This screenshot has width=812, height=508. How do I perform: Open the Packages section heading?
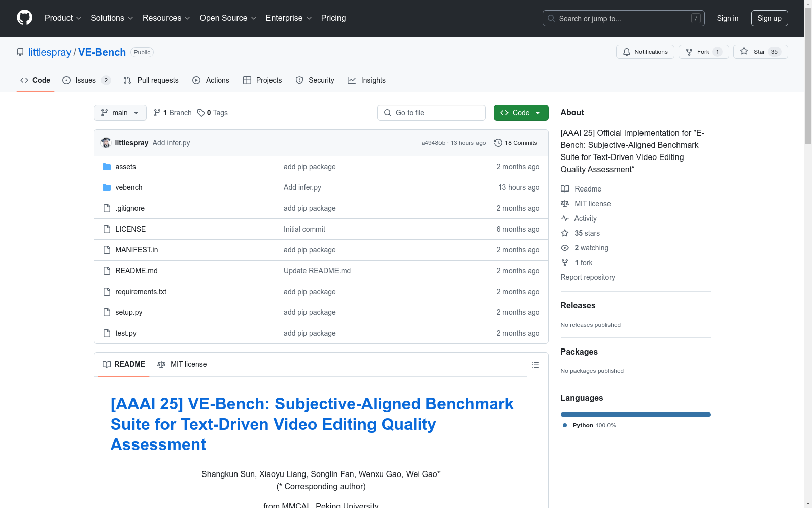(579, 352)
